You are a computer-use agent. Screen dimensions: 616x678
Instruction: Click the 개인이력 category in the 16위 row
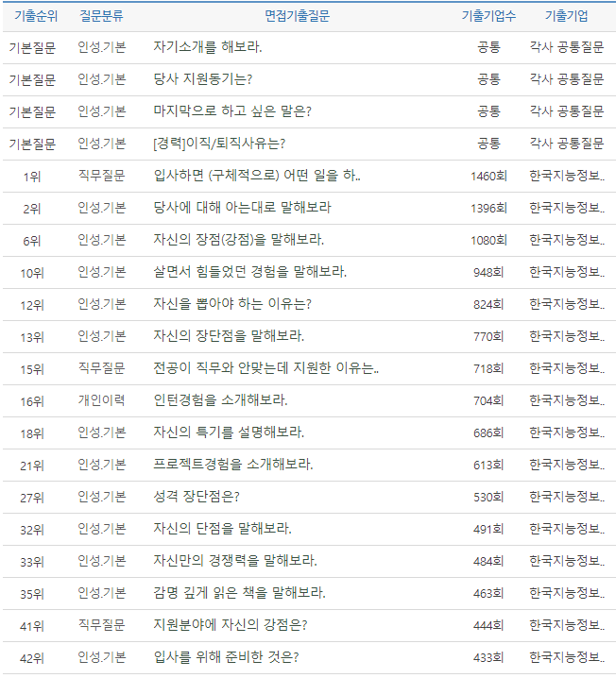(x=101, y=400)
